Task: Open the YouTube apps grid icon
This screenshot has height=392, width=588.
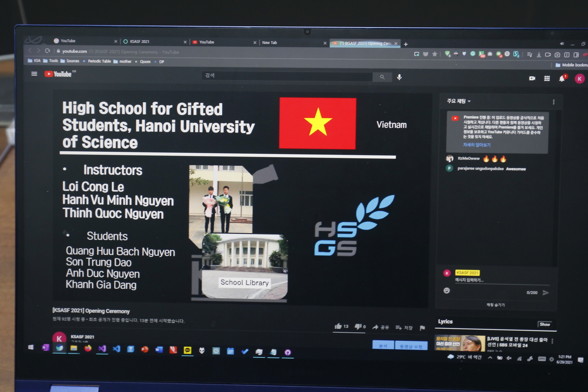Action: coord(547,78)
